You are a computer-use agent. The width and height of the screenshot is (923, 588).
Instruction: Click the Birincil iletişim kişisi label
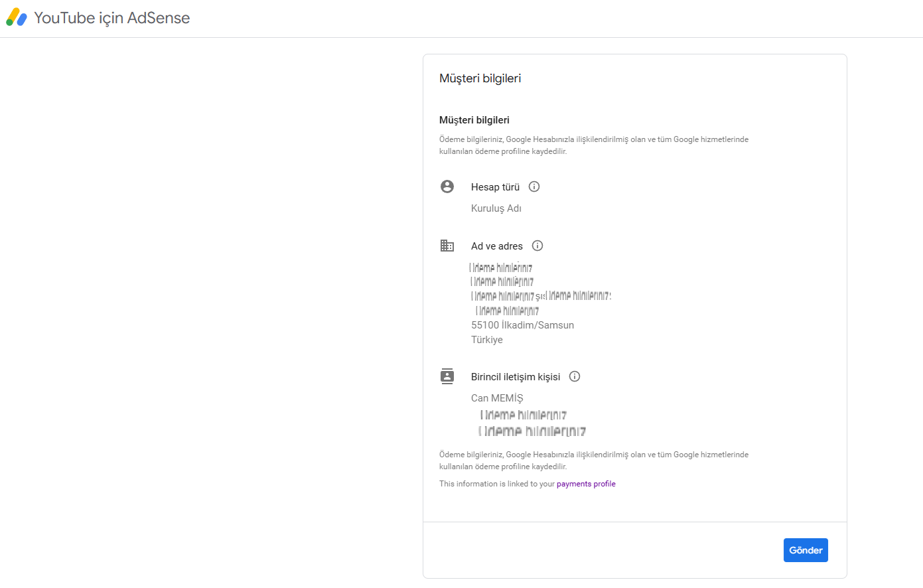click(516, 377)
